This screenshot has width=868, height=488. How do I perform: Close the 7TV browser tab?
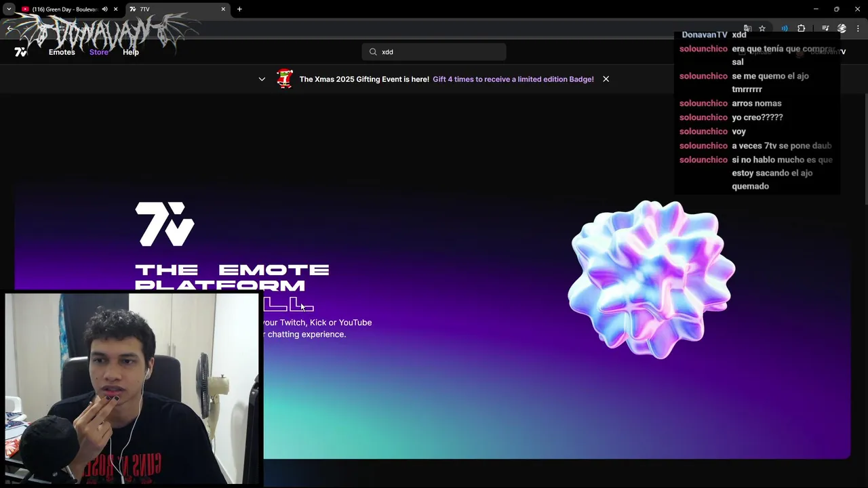click(x=223, y=9)
